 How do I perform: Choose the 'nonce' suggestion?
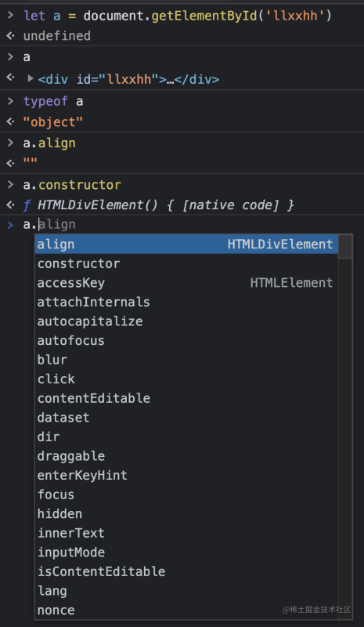(186, 610)
